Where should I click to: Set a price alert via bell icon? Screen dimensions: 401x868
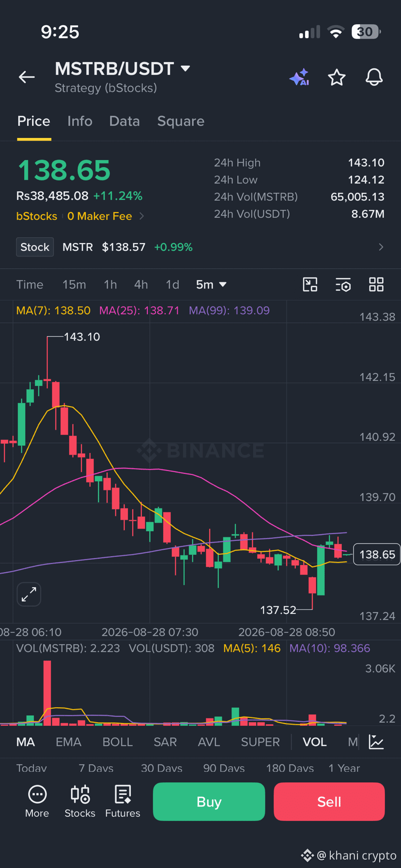(374, 77)
